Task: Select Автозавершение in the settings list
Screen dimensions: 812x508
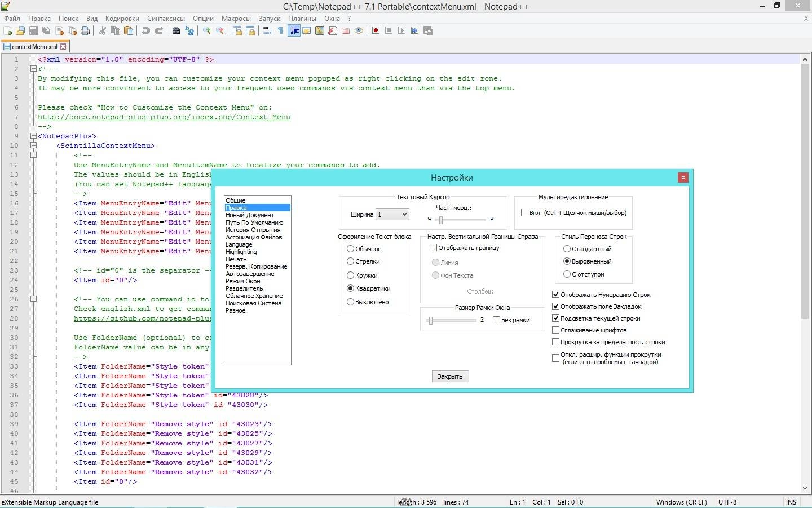Action: click(x=250, y=274)
